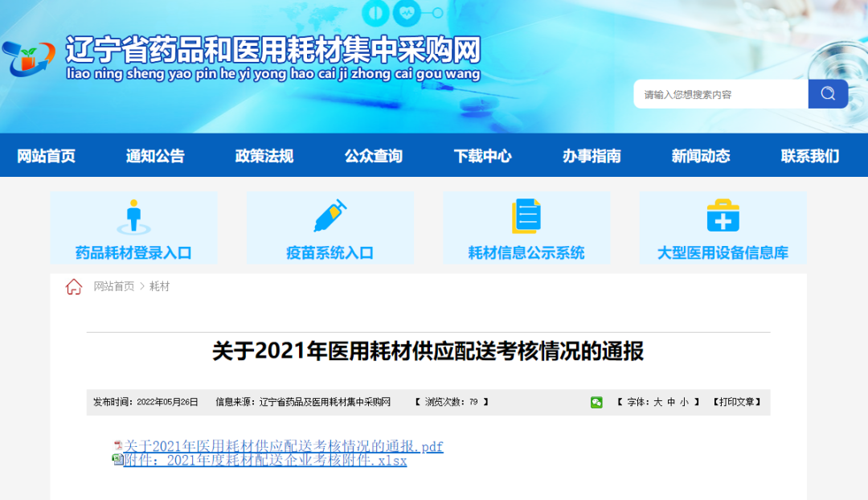Click the PDF file icon
The image size is (868, 500).
(118, 445)
